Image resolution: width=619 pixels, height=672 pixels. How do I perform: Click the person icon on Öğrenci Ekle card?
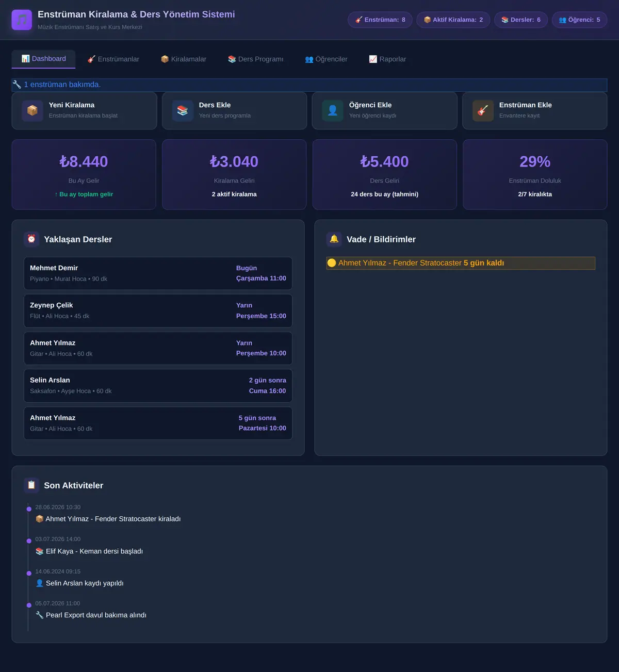pyautogui.click(x=333, y=111)
